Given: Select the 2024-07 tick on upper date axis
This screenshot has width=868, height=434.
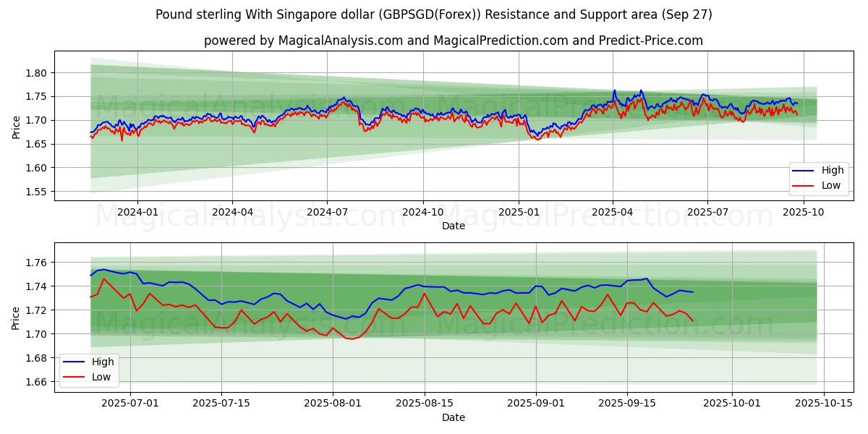Looking at the screenshot, I should [327, 212].
